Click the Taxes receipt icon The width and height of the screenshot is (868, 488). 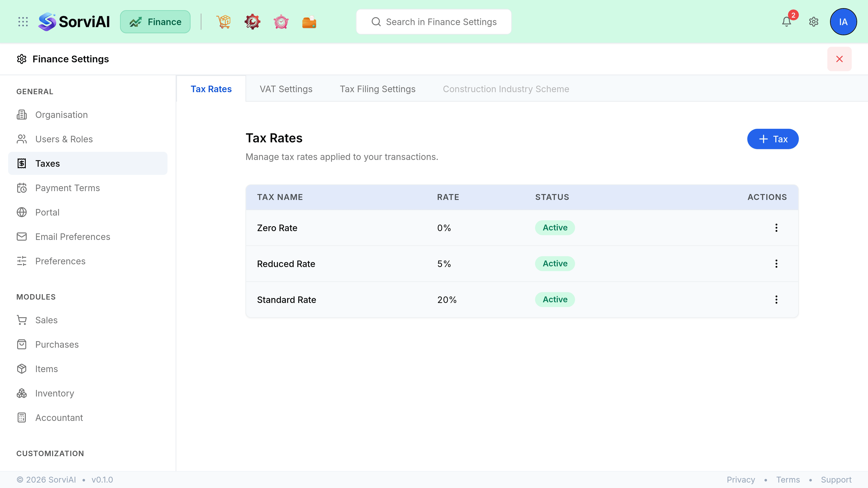tap(21, 163)
